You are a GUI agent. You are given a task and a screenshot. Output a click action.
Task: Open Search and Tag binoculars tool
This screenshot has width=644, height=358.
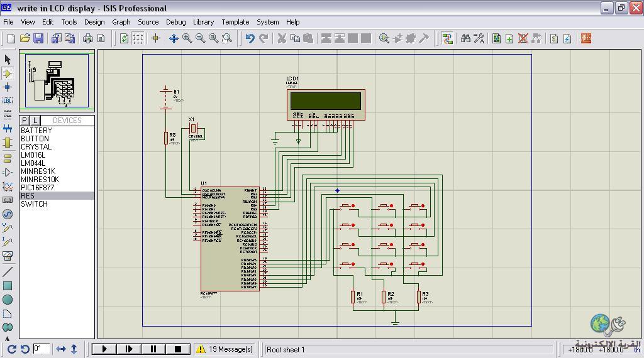pyautogui.click(x=465, y=38)
